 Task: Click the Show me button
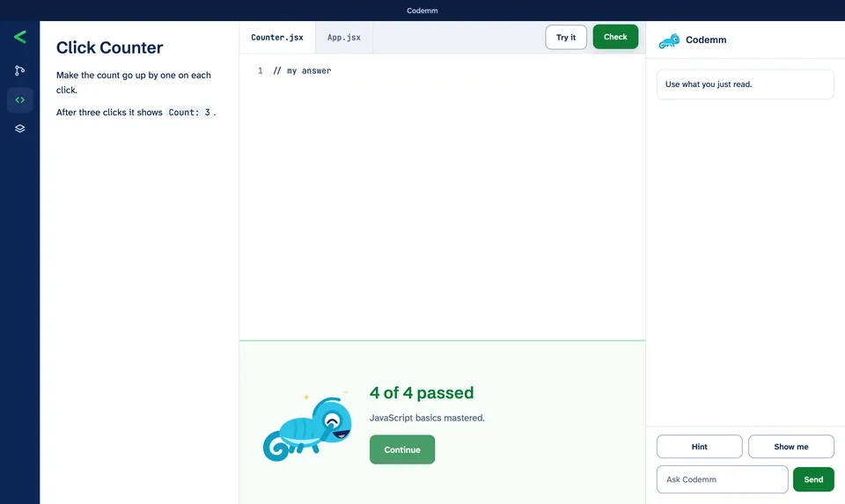click(x=791, y=446)
